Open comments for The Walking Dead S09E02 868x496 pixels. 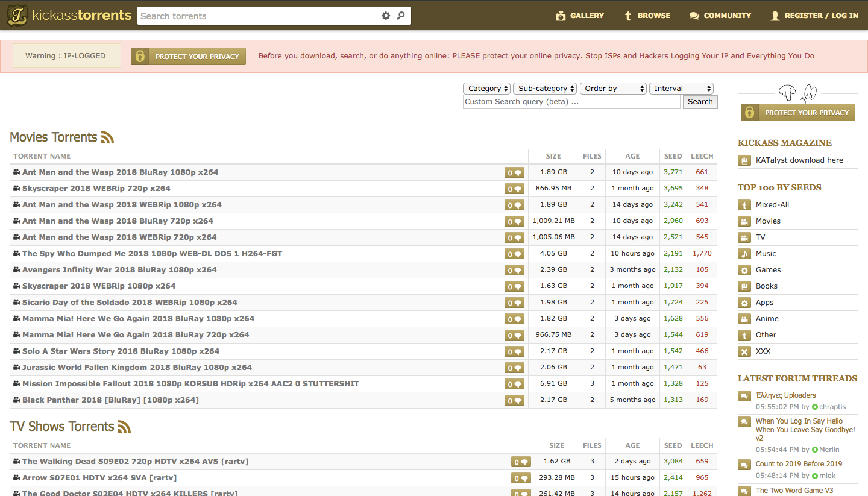(521, 462)
